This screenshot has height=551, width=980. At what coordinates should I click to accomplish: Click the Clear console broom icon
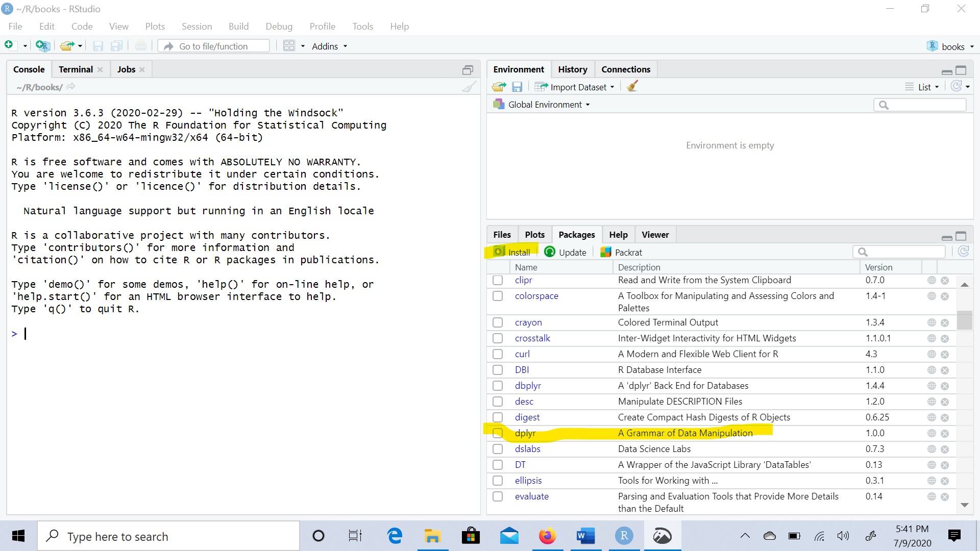pos(469,87)
